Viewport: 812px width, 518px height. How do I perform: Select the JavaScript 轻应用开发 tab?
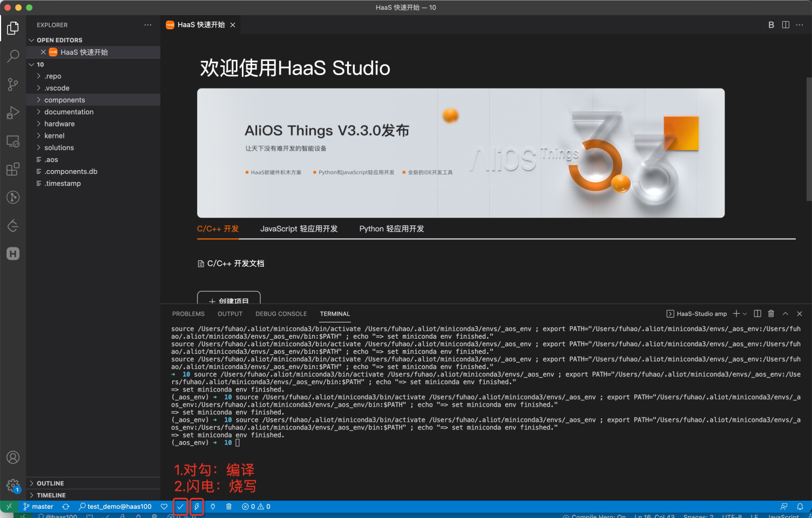pos(299,229)
